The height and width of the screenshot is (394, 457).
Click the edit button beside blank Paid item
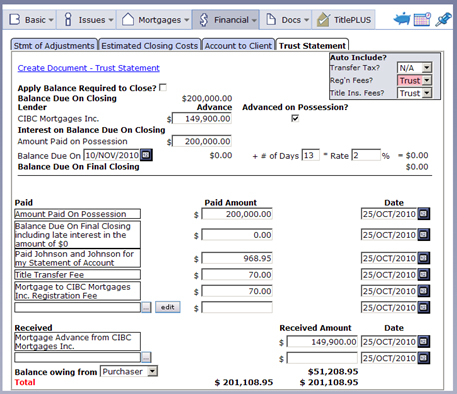168,307
